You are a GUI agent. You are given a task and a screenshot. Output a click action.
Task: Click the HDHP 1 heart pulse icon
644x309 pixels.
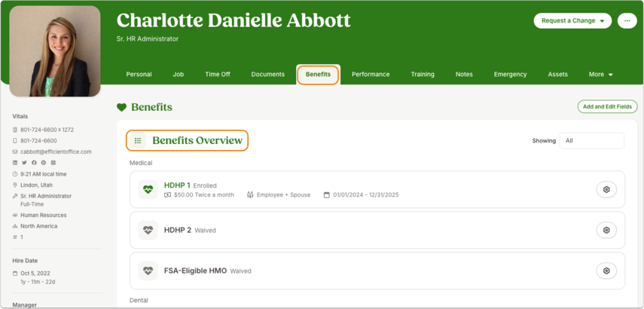tap(148, 189)
